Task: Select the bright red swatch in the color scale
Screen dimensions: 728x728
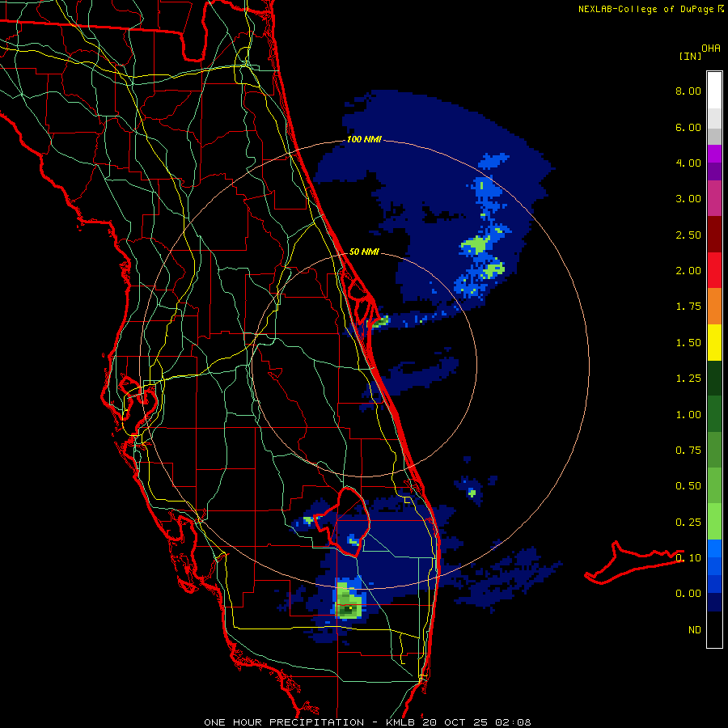Action: (714, 270)
